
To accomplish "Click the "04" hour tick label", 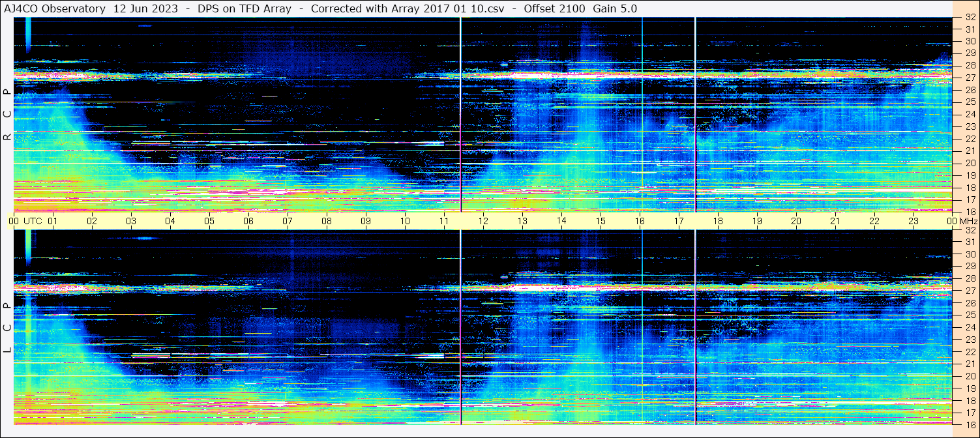I will tap(170, 221).
